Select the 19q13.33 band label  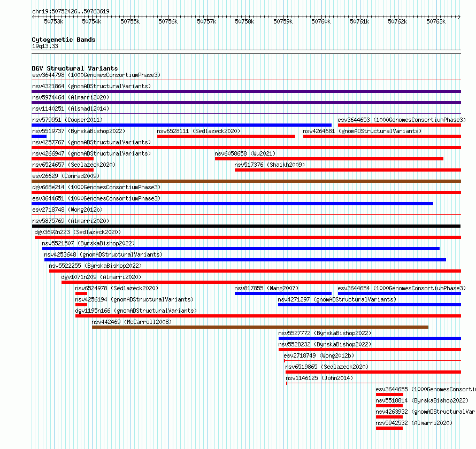45,46
